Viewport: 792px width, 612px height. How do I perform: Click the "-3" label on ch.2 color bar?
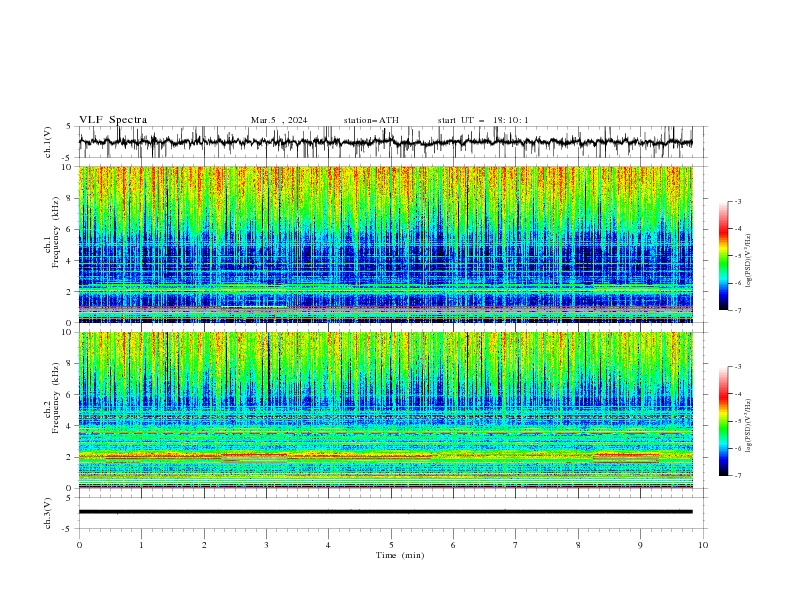pyautogui.click(x=738, y=367)
